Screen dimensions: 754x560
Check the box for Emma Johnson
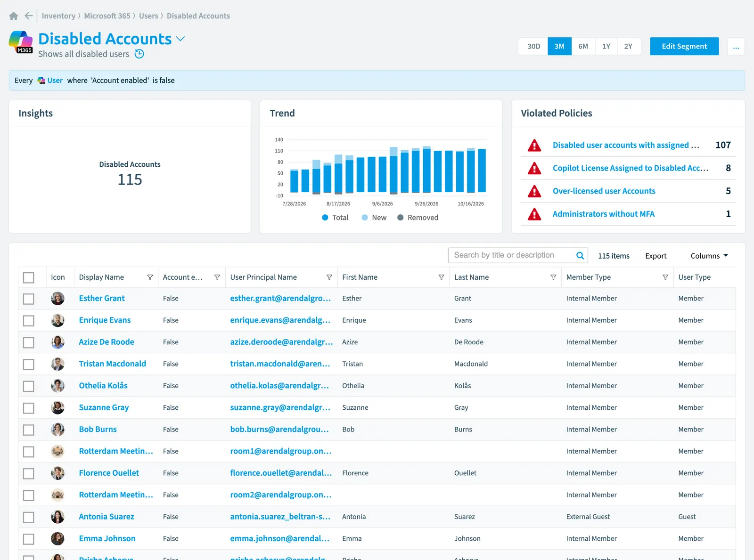pyautogui.click(x=29, y=539)
